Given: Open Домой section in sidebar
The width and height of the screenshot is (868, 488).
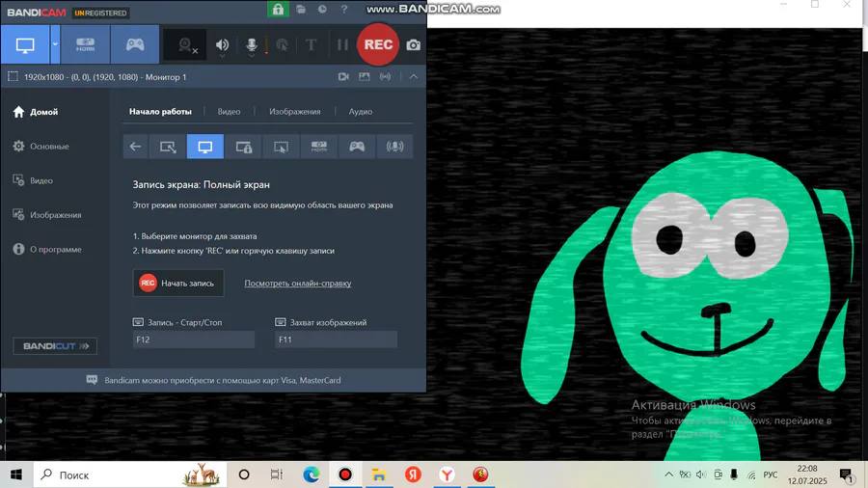Looking at the screenshot, I should (36, 112).
